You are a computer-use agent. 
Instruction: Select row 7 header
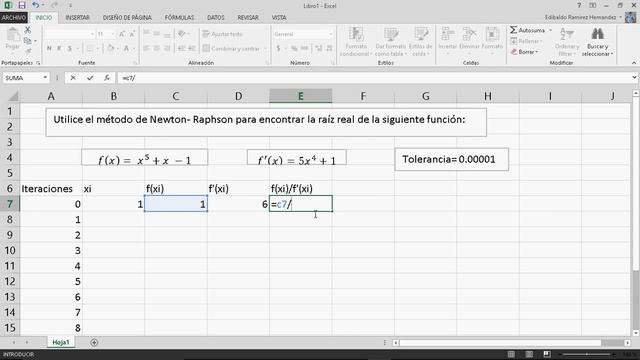pos(10,204)
